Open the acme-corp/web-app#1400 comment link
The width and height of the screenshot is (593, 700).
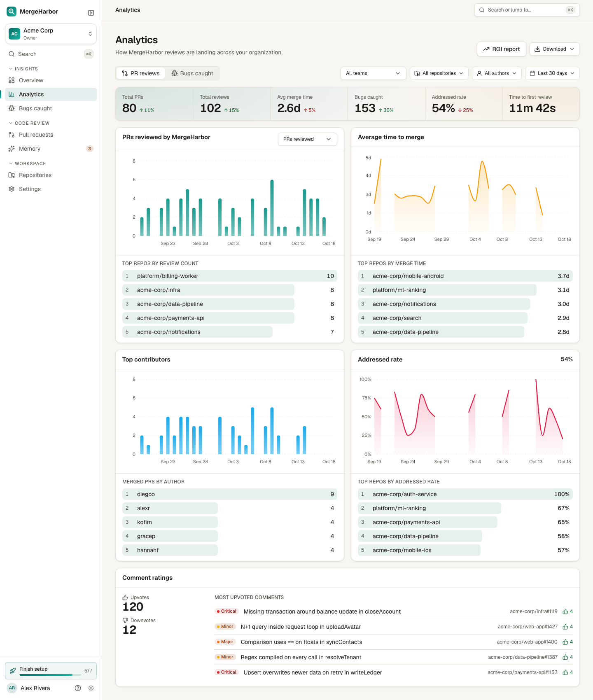(x=527, y=642)
